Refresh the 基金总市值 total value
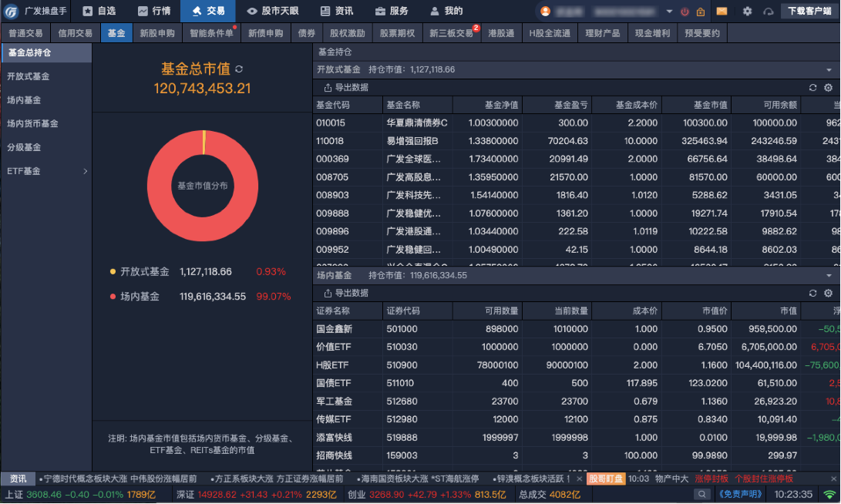 (239, 69)
